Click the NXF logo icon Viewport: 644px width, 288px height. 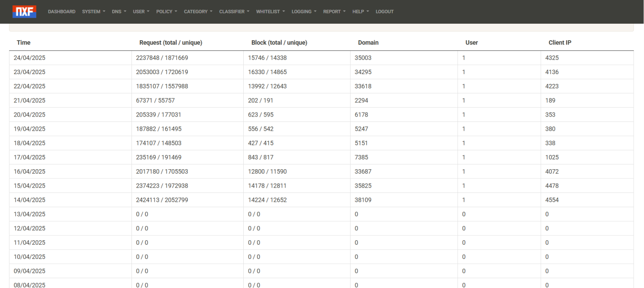click(x=25, y=11)
